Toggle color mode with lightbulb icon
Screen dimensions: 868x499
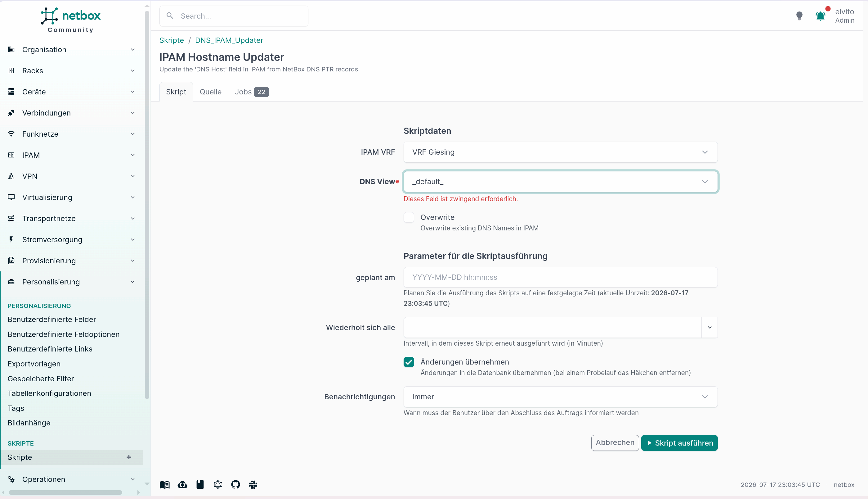coord(799,16)
